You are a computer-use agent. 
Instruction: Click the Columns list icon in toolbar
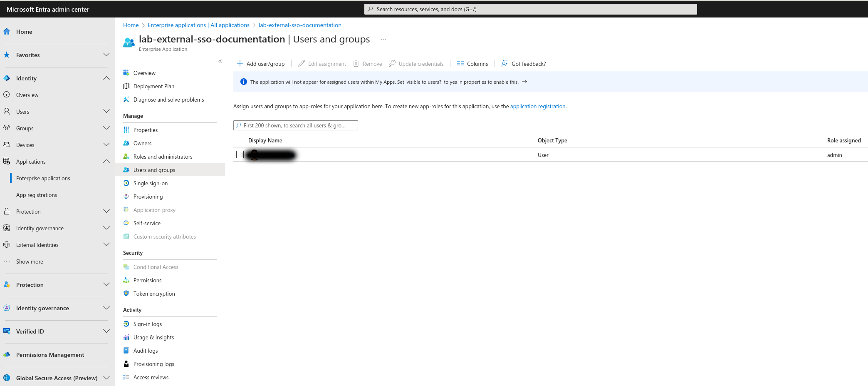tap(460, 63)
